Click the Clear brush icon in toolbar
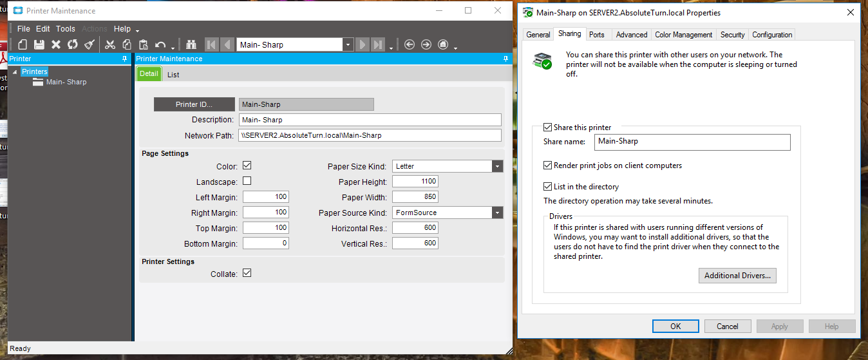Viewport: 868px width, 360px height. [x=90, y=44]
